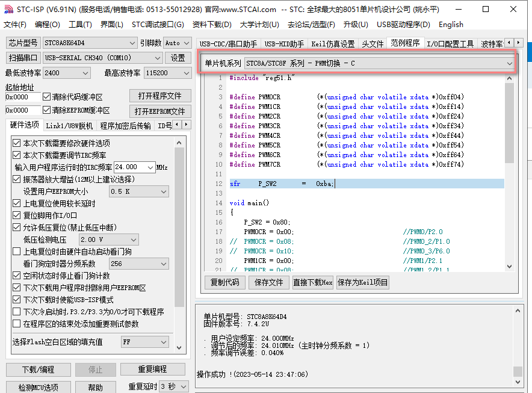Click output log scroll-down arrow
This screenshot has width=532, height=393.
(518, 382)
